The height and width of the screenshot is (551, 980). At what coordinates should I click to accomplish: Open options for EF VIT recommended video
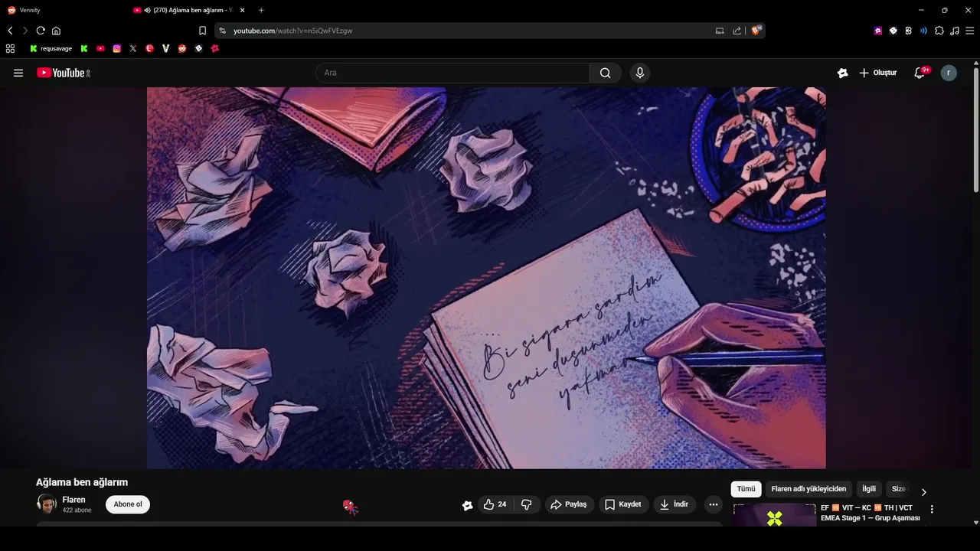(x=932, y=509)
